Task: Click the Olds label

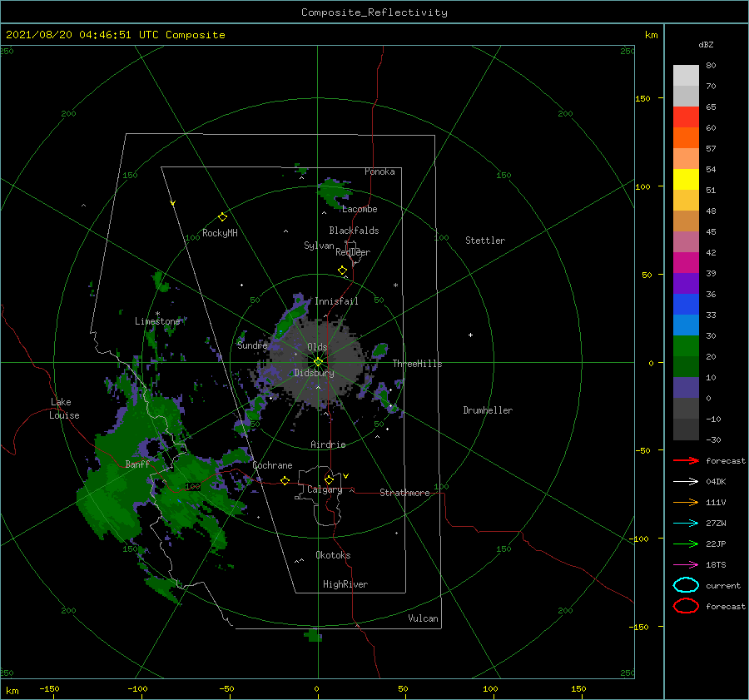Action: point(317,347)
